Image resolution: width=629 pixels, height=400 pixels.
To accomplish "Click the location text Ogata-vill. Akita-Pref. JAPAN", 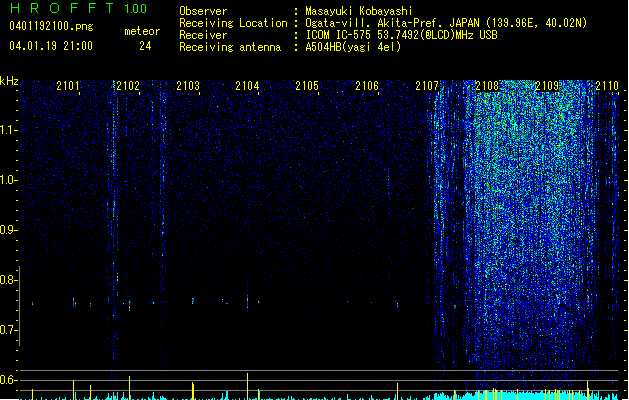I will pos(392,23).
